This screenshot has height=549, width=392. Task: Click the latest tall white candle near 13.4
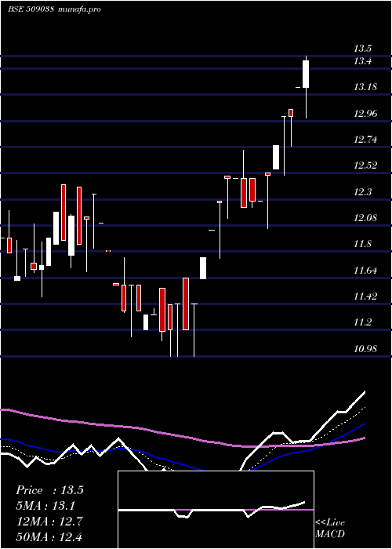(306, 74)
